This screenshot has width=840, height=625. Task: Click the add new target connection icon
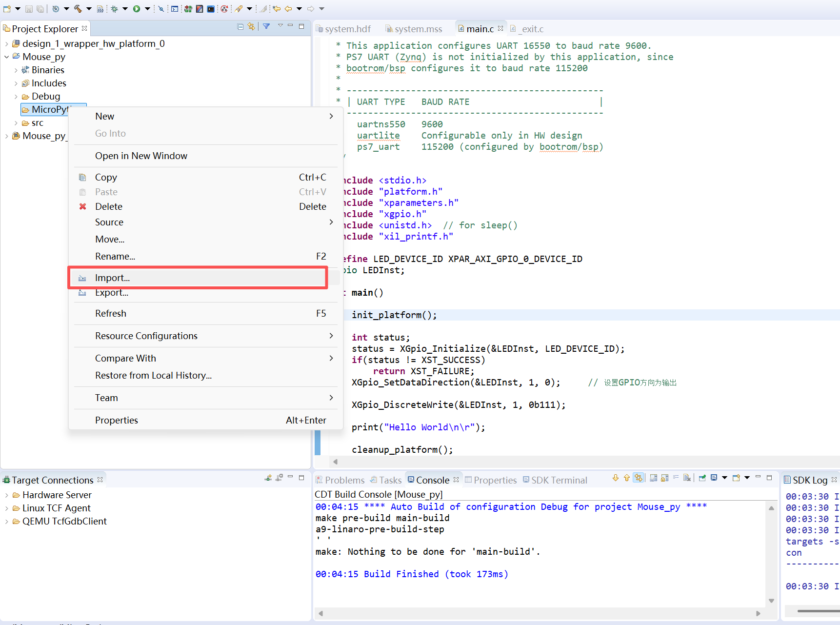coord(268,478)
